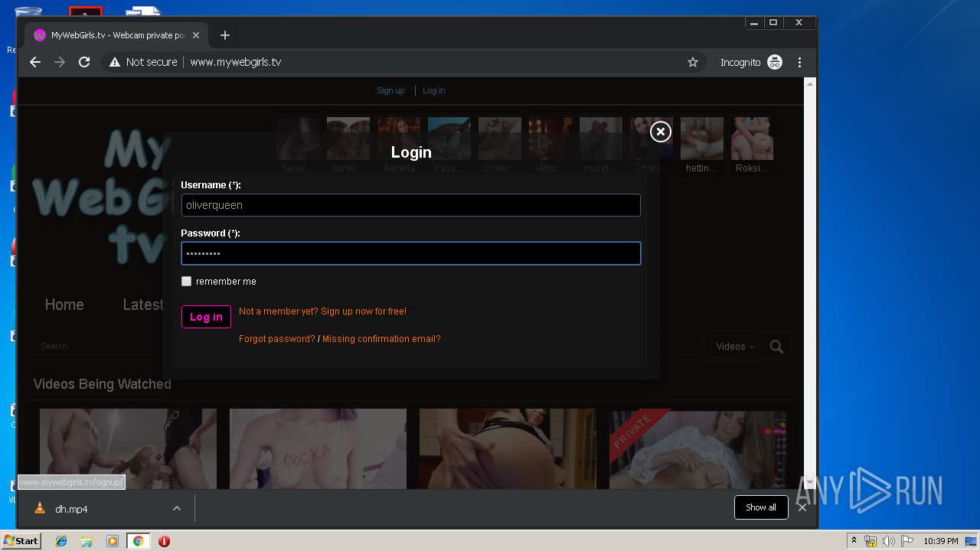Click the Username input field

410,205
